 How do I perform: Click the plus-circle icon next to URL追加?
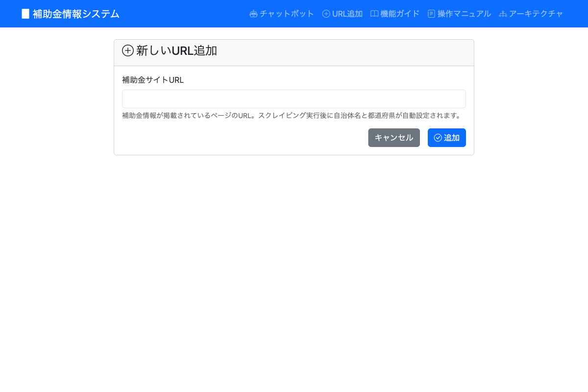[326, 14]
